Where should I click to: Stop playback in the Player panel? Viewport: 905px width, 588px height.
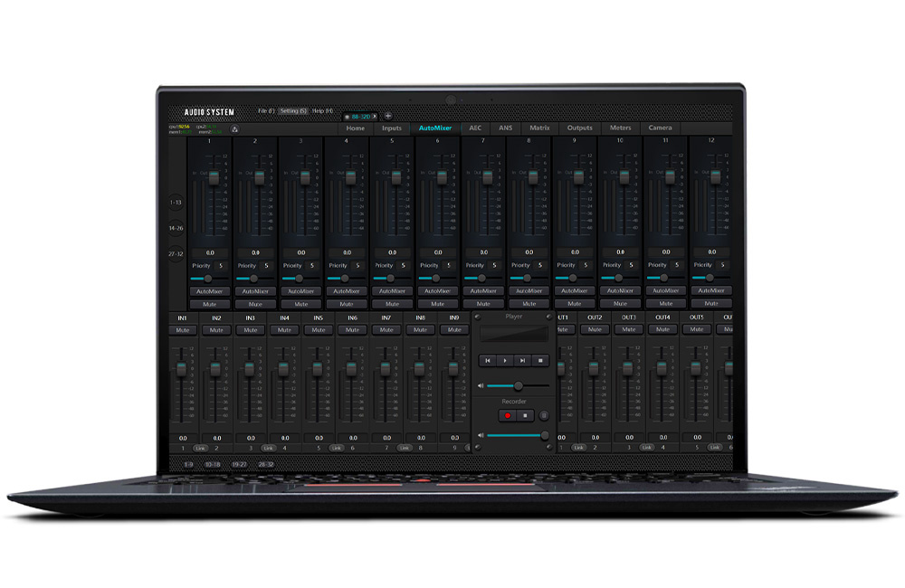point(539,360)
